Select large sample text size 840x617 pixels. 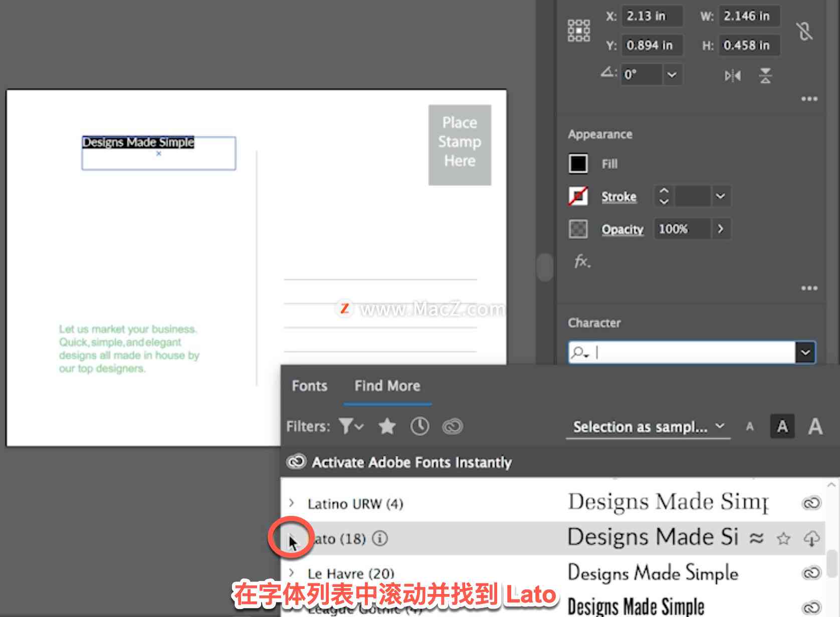point(815,427)
